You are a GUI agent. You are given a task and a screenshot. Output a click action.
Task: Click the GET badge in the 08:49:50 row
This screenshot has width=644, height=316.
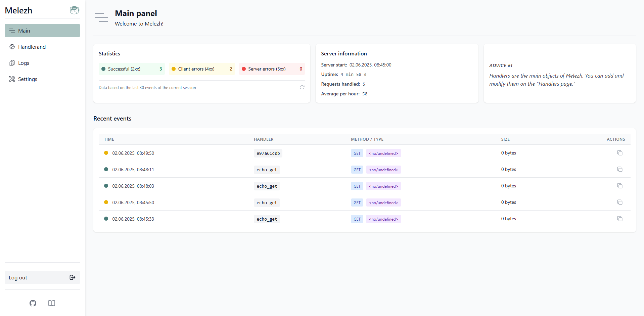tap(357, 153)
